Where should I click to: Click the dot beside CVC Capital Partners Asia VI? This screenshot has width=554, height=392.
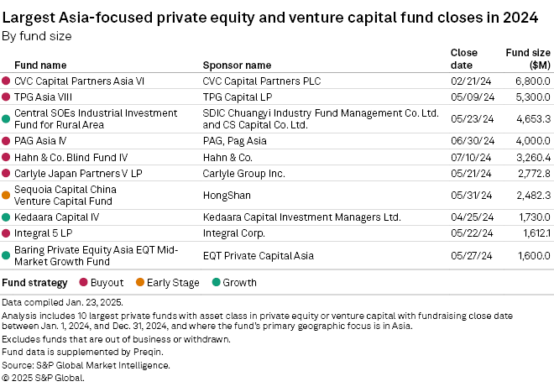coord(6,81)
